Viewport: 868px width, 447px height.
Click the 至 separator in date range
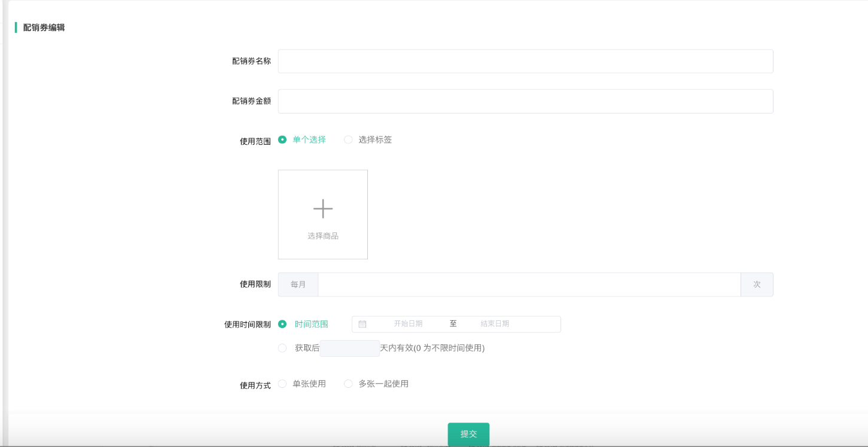(x=453, y=324)
